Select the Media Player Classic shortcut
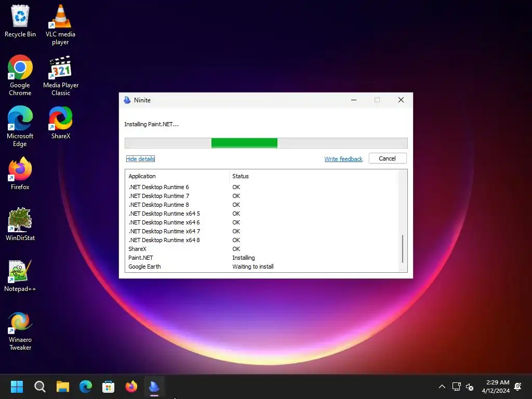Screen dimensions: 532x399 (61, 75)
